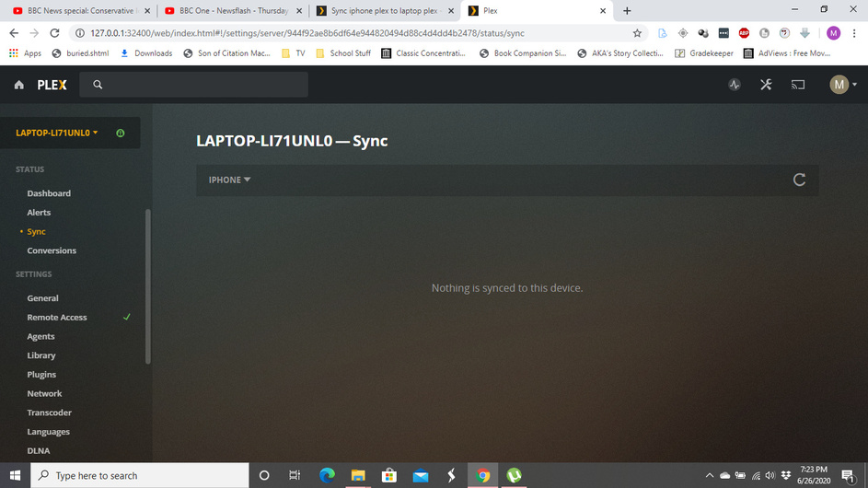Click the PLEX logo
868x488 pixels.
(52, 85)
